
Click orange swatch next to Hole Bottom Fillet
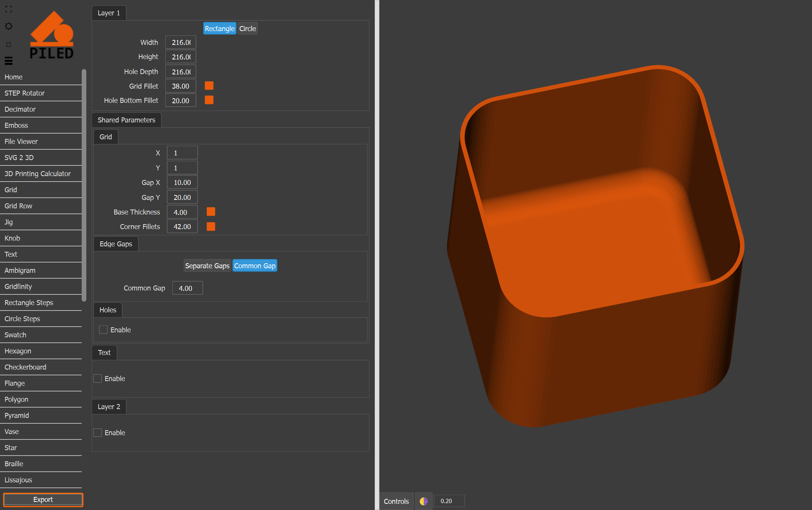point(209,100)
